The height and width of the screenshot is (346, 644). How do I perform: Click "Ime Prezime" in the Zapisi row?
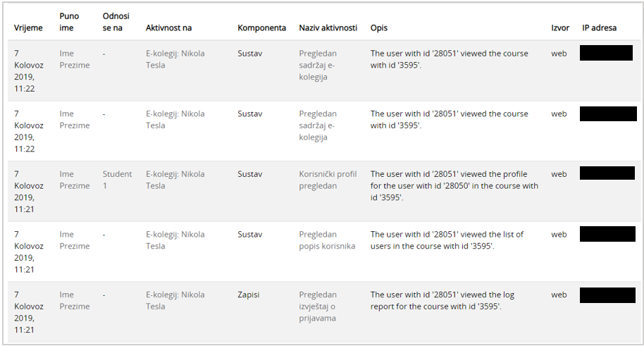pyautogui.click(x=75, y=301)
